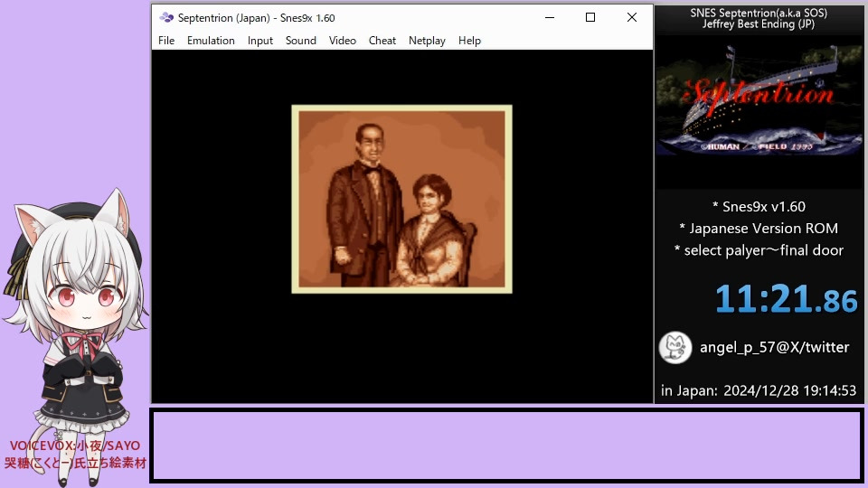Click the 11:21.86 speedrun timer
The height and width of the screenshot is (488, 868).
coord(786,299)
